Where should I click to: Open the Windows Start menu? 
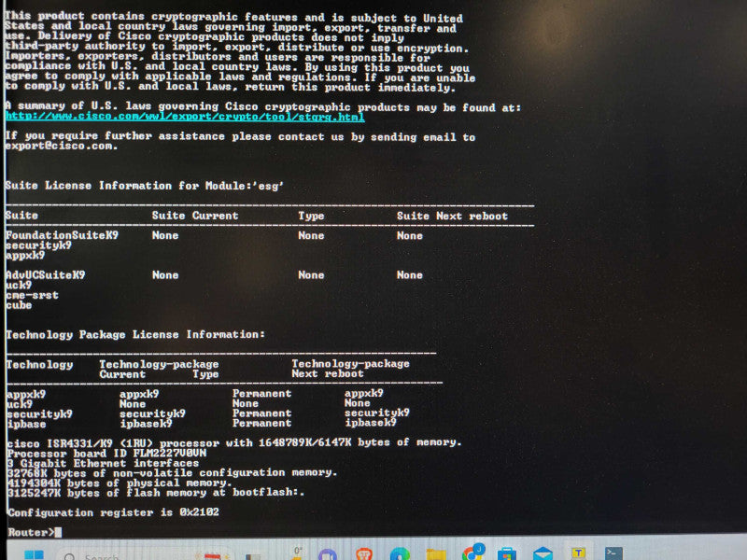pyautogui.click(x=34, y=555)
